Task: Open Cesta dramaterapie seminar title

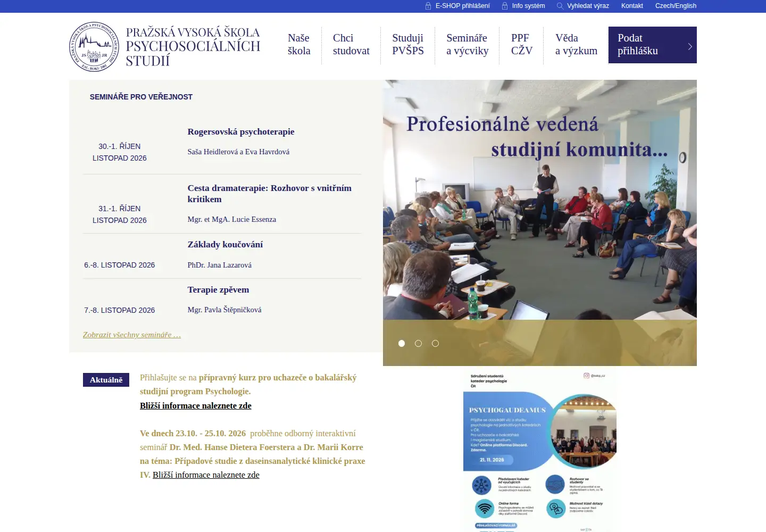Action: 270,194
